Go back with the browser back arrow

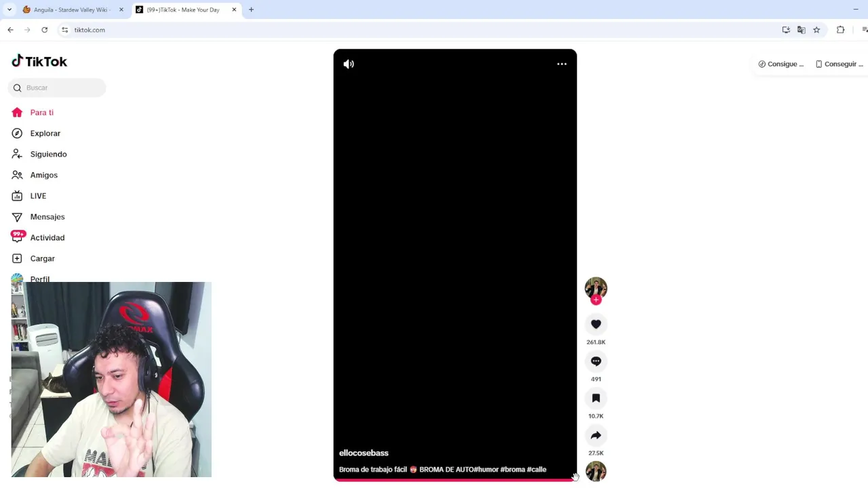pos(10,30)
